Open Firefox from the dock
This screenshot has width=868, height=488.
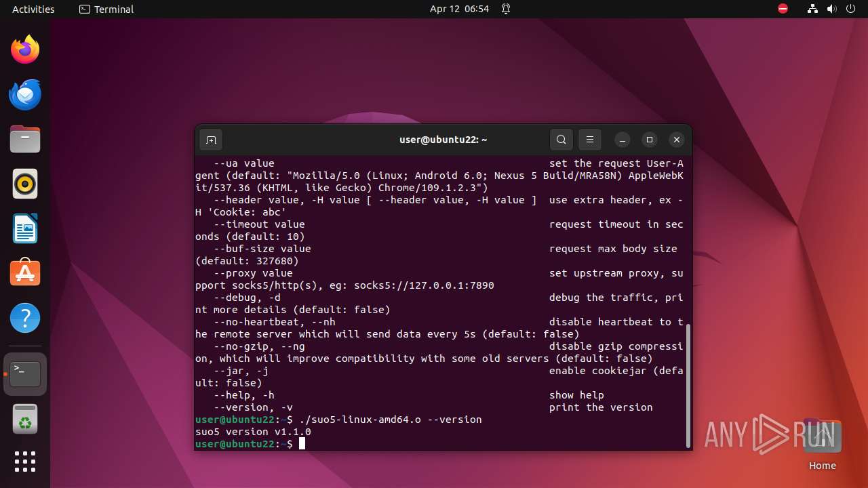[x=25, y=49]
